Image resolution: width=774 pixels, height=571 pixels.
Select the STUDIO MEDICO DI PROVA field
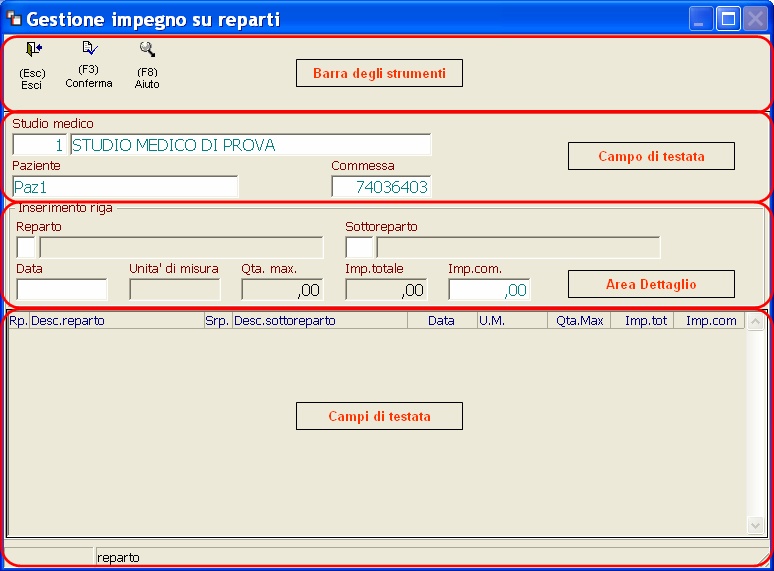click(x=251, y=145)
